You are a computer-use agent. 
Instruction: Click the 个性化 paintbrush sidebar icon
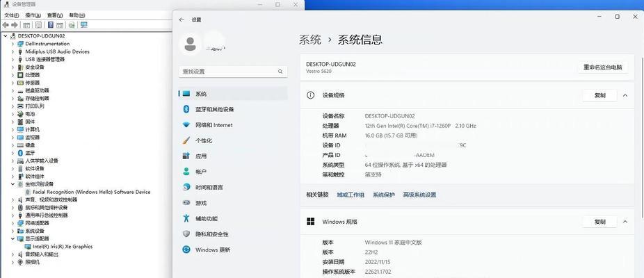coord(186,140)
